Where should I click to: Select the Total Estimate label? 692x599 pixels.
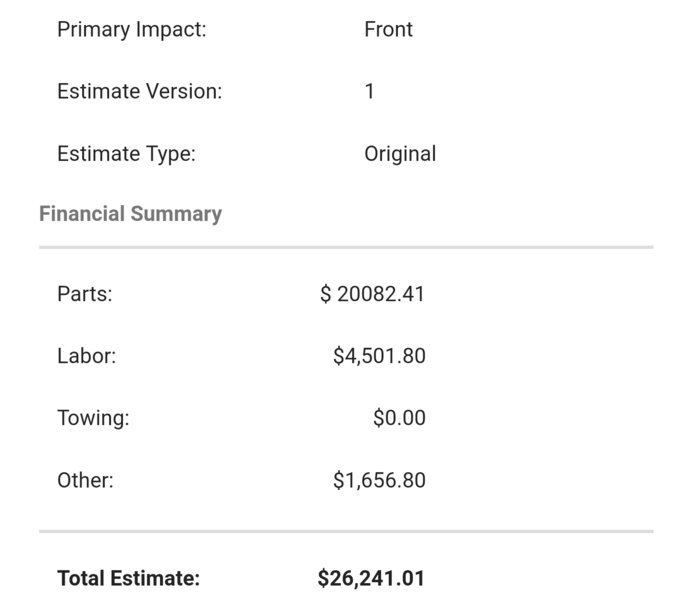pyautogui.click(x=128, y=578)
